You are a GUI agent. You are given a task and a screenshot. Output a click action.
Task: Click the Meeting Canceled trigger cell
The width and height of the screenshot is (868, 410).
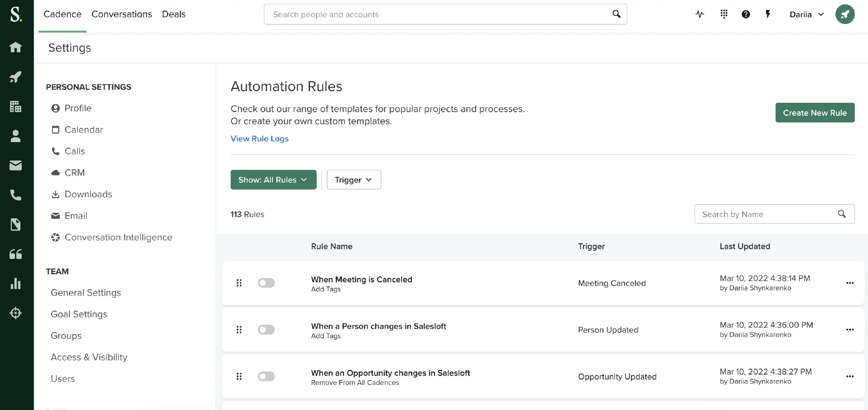point(612,283)
